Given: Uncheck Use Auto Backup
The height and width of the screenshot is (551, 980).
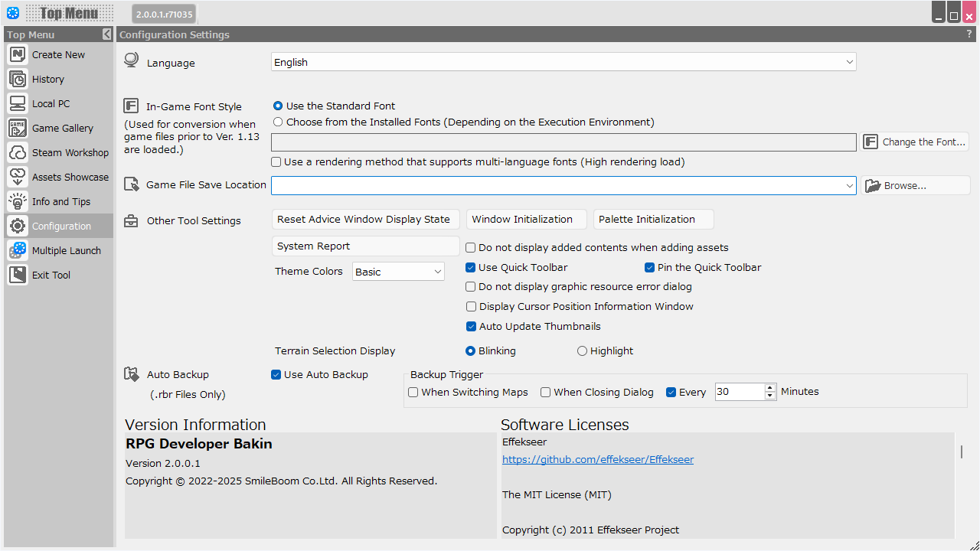Looking at the screenshot, I should pyautogui.click(x=276, y=375).
